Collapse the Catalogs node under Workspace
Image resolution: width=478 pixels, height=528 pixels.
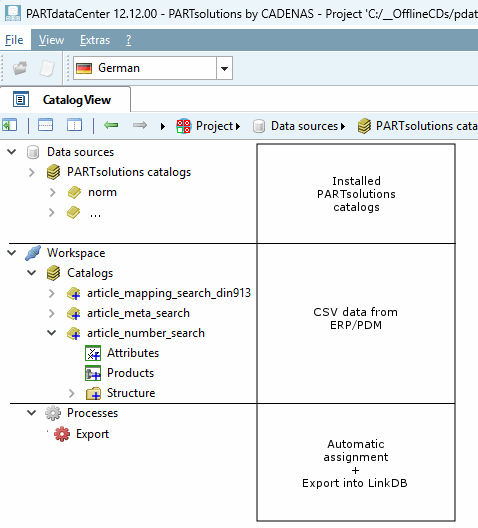(32, 272)
